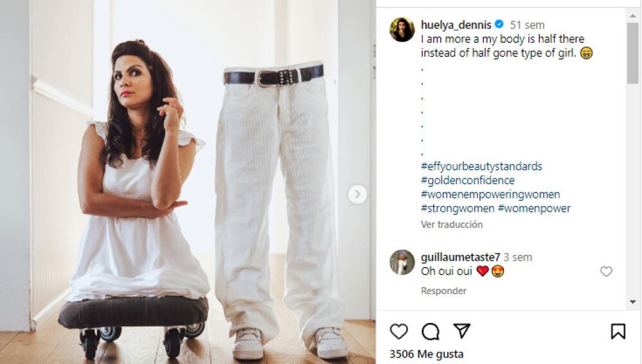Screen dimensions: 642x364
Task: Open comments via the speech bubble icon
Action: 431,331
